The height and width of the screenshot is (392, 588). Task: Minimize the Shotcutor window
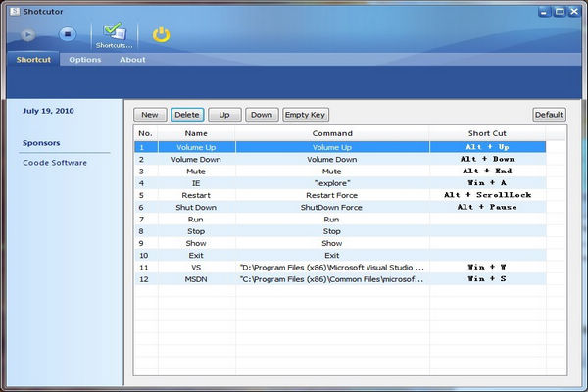click(x=545, y=12)
